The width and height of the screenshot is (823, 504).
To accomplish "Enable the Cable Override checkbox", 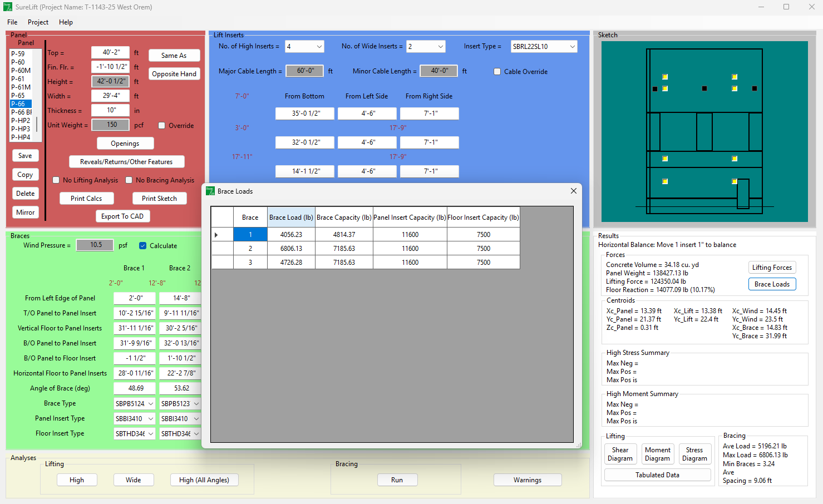I will click(x=497, y=72).
